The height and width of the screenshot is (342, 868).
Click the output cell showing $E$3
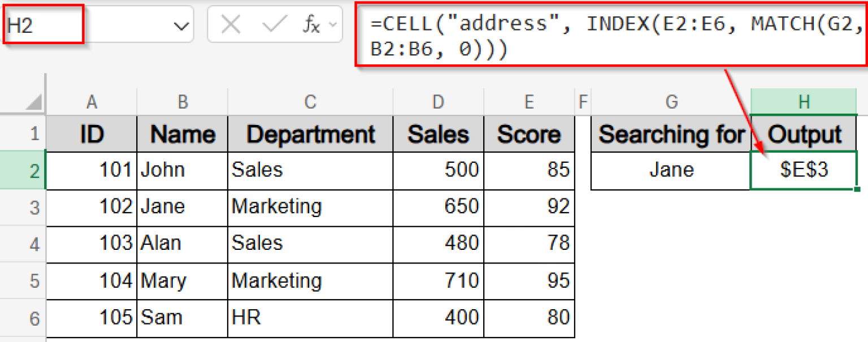[x=804, y=170]
